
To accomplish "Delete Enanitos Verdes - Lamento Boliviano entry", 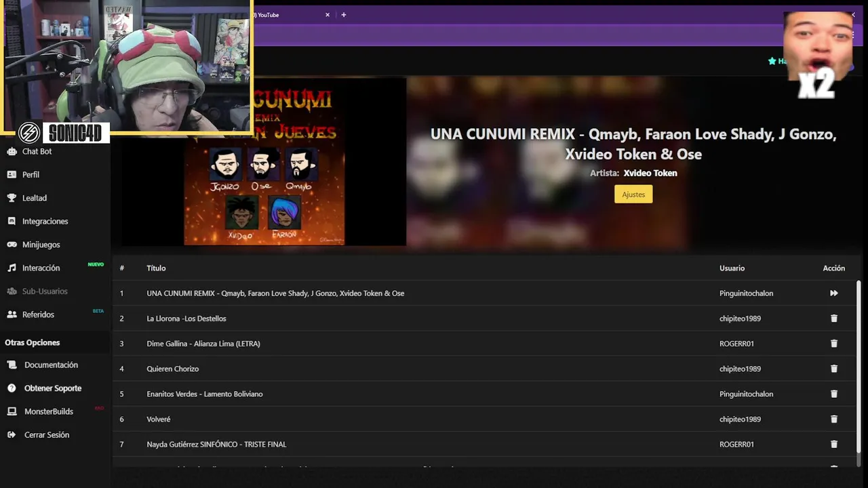I will (x=834, y=394).
